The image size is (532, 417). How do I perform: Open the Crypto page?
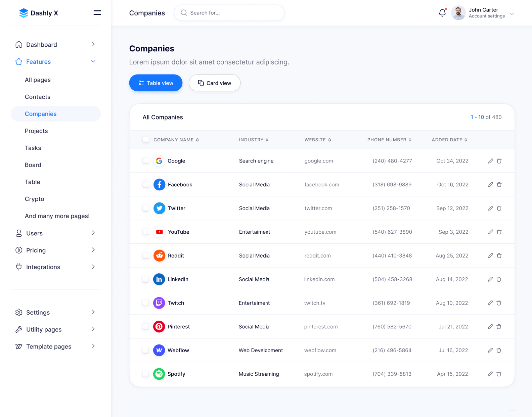(34, 199)
